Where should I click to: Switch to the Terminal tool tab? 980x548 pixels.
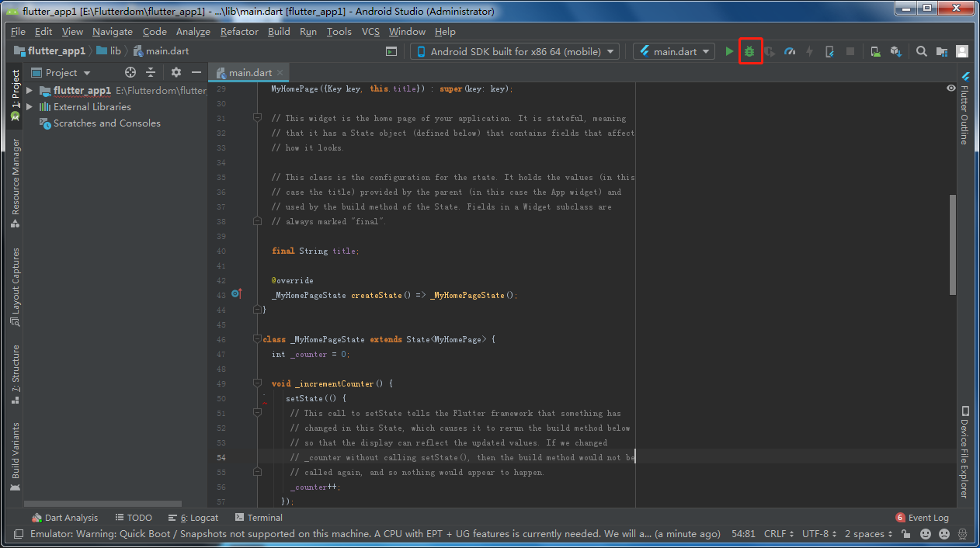(x=259, y=518)
